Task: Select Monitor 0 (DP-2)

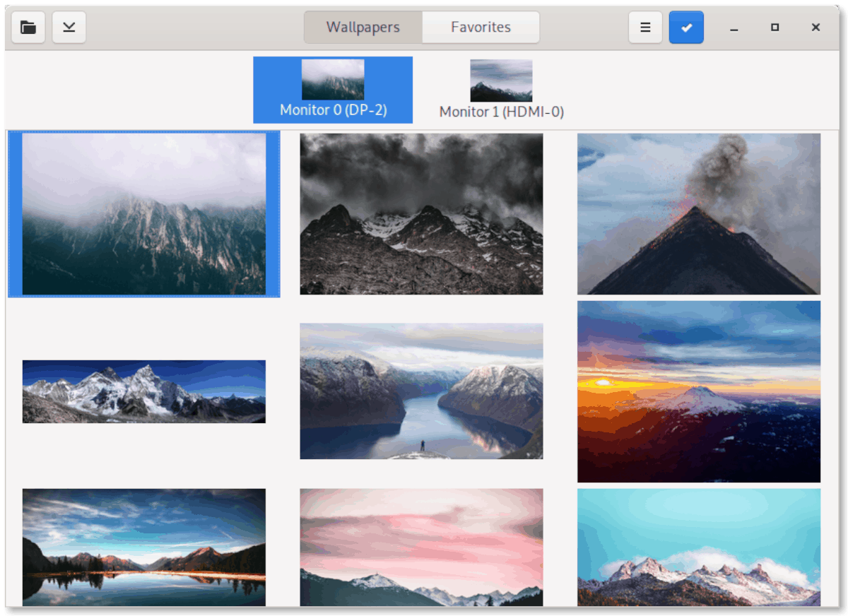Action: click(333, 90)
